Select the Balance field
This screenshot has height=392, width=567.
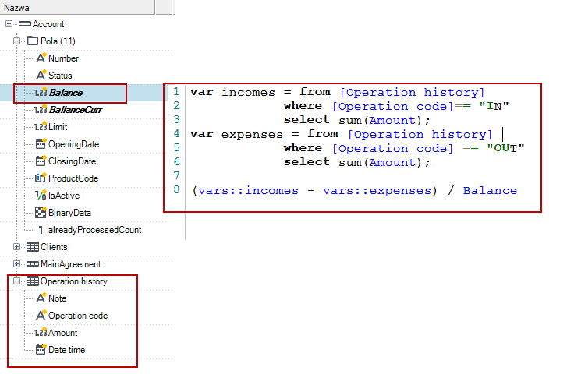click(66, 93)
